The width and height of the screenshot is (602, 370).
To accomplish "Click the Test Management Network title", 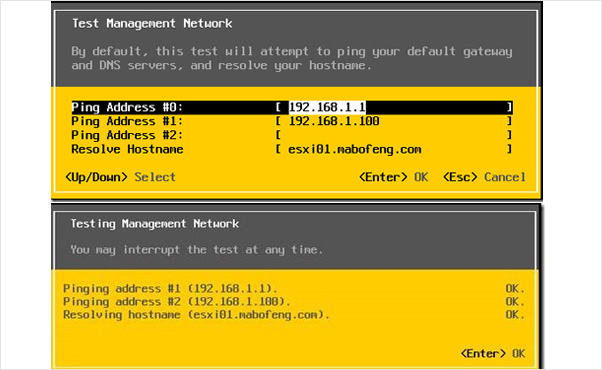I will point(152,23).
